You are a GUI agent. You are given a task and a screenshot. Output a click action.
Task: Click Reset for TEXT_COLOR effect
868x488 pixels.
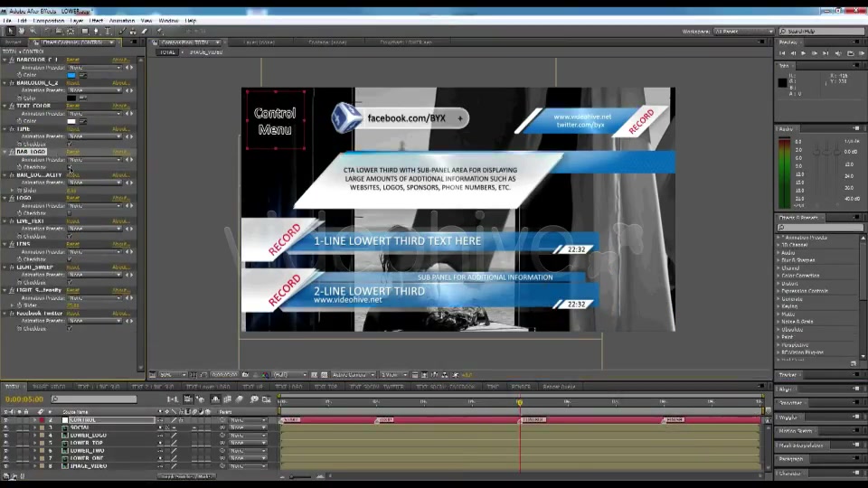(x=73, y=106)
